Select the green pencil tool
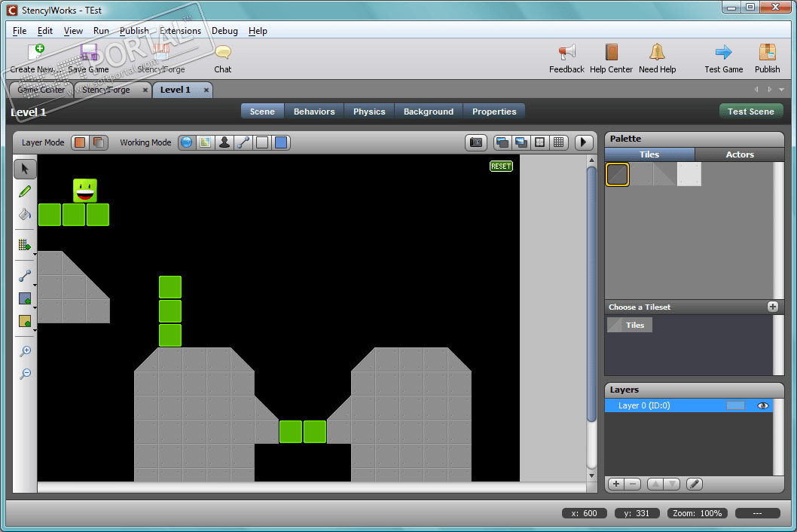The image size is (797, 532). pyautogui.click(x=25, y=191)
